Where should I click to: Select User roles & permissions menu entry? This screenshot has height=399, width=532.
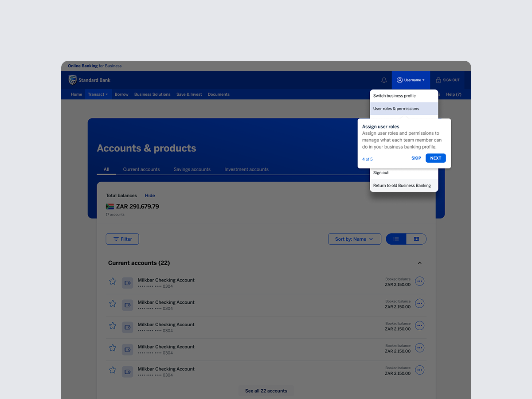pyautogui.click(x=404, y=109)
